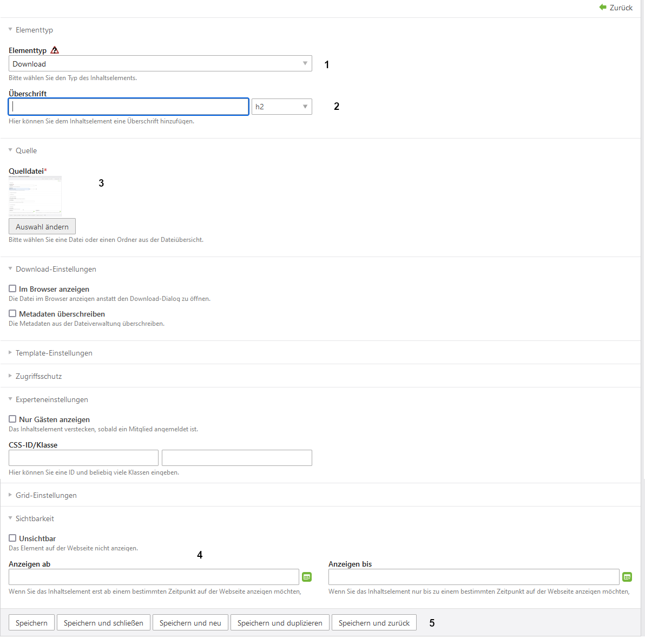Check the Unsichtbar checkbox
Image resolution: width=645 pixels, height=644 pixels.
coord(12,538)
